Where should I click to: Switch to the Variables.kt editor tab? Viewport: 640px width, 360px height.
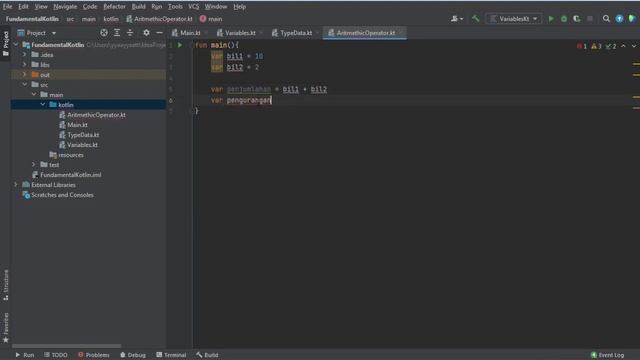pyautogui.click(x=240, y=33)
